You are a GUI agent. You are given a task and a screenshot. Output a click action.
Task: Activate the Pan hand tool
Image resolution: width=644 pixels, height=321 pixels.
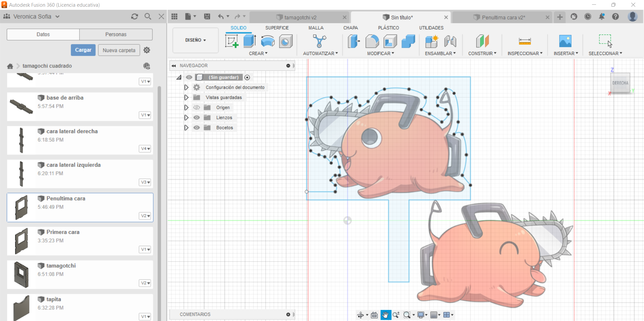tap(386, 315)
